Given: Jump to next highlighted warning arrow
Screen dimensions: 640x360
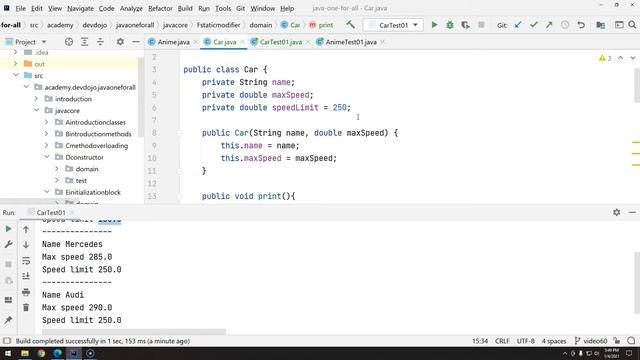Looking at the screenshot, I should tap(633, 58).
